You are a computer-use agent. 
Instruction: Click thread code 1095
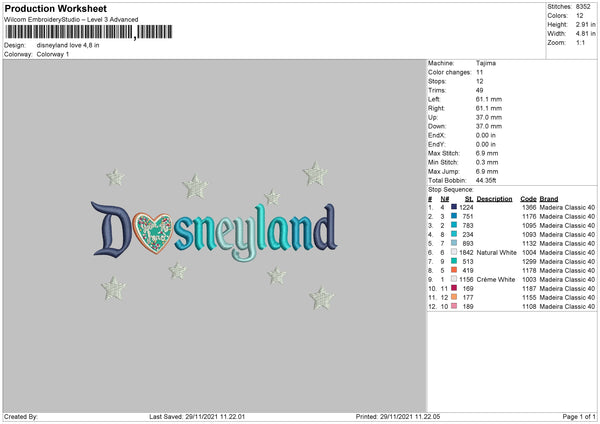[x=529, y=225]
